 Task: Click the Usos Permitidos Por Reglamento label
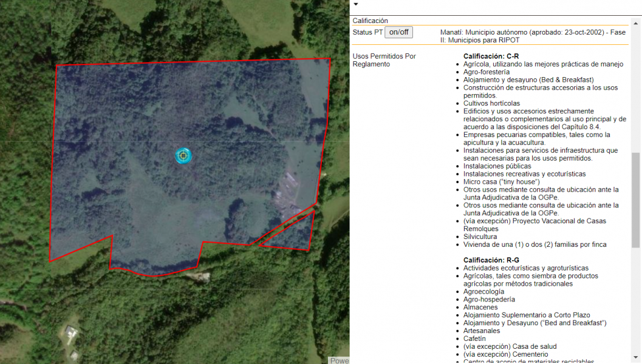pyautogui.click(x=383, y=59)
